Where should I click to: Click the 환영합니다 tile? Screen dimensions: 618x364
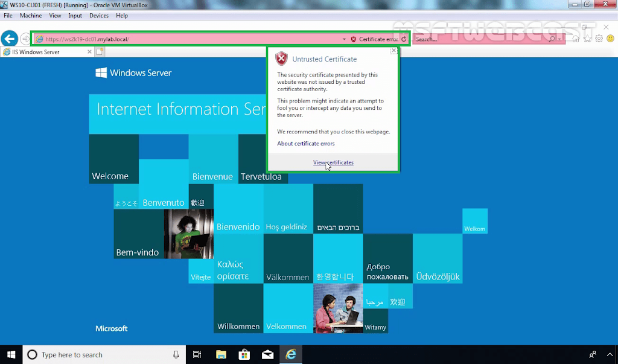click(338, 258)
